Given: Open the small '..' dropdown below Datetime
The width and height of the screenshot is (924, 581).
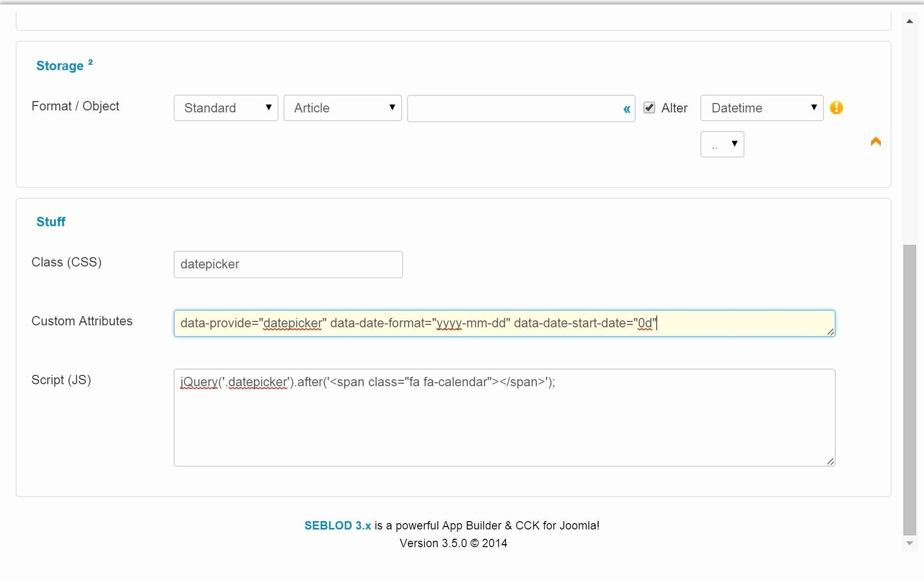Looking at the screenshot, I should pos(722,144).
